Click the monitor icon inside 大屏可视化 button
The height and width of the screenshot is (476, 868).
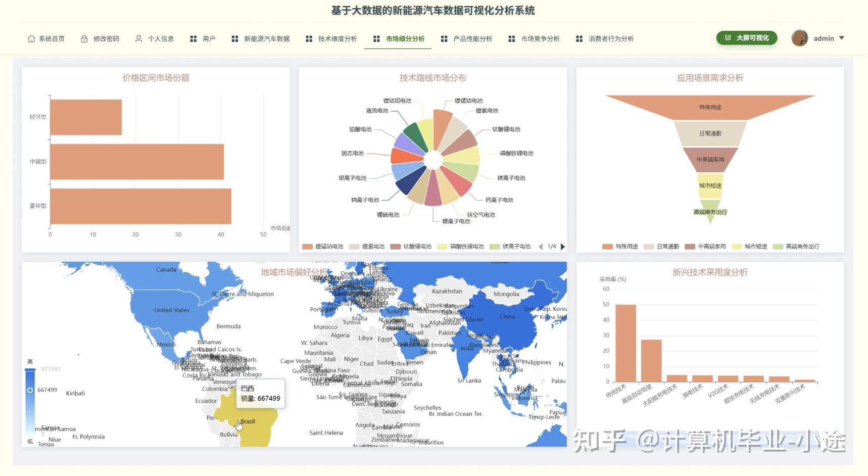coord(728,37)
